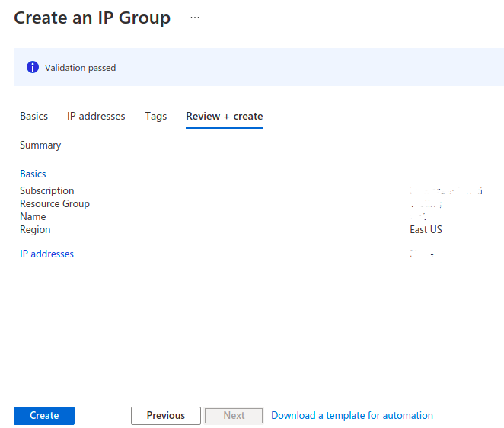504x428 pixels.
Task: Open the IP addresses tab
Action: coord(96,117)
